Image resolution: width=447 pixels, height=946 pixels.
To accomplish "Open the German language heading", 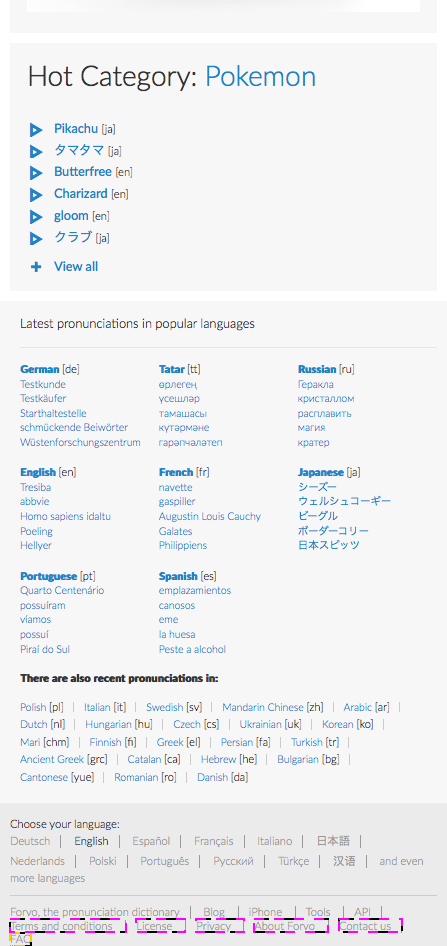I will pyautogui.click(x=40, y=369).
